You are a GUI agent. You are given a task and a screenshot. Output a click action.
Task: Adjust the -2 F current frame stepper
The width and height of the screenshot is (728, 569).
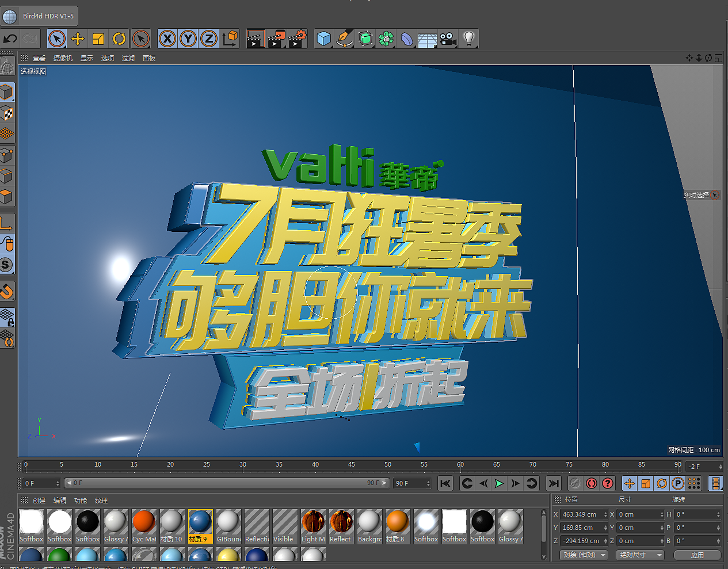pyautogui.click(x=719, y=467)
